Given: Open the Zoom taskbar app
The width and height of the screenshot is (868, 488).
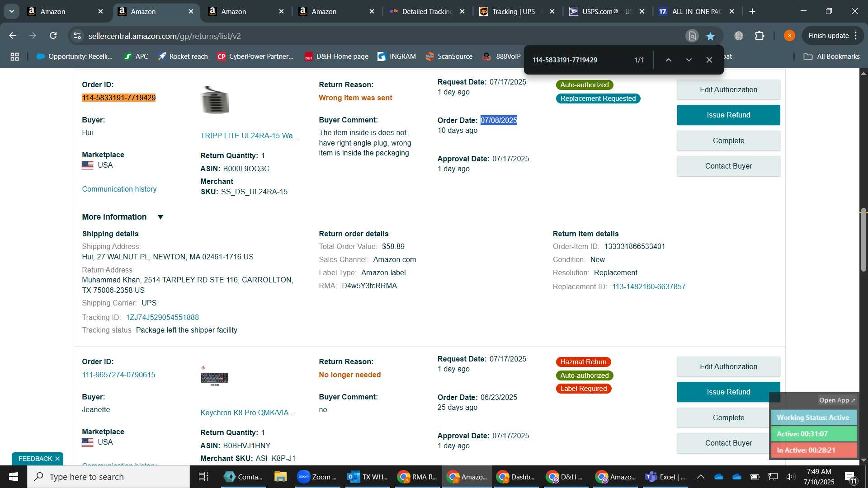Looking at the screenshot, I should [317, 477].
